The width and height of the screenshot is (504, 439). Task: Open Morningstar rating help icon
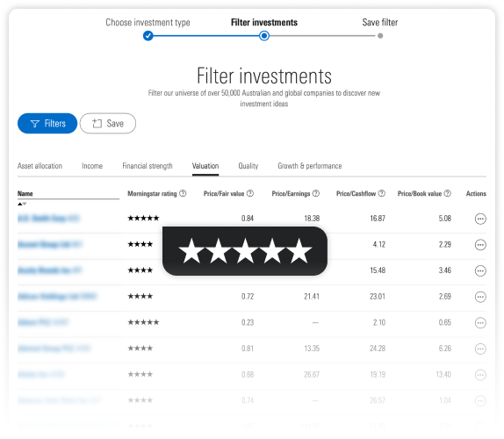tap(183, 193)
